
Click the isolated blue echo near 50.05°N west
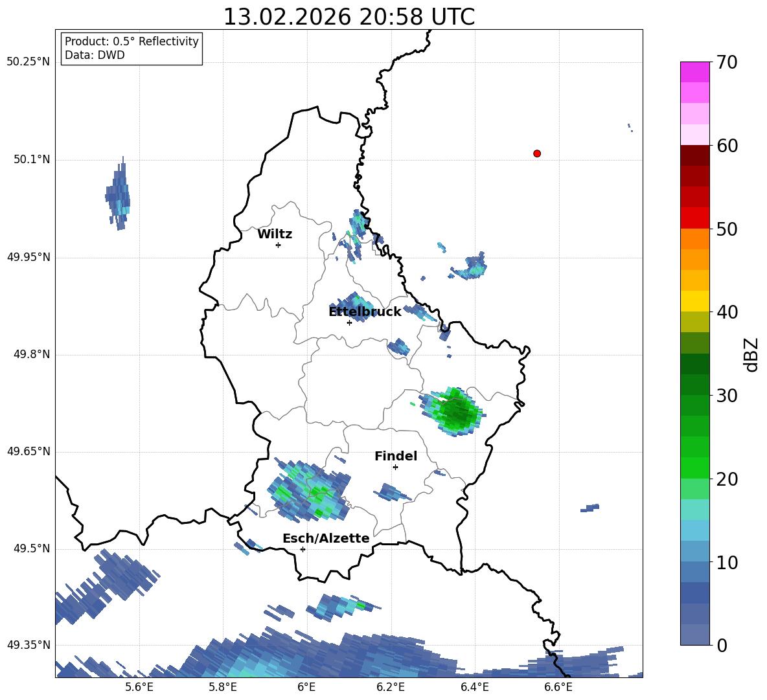118,194
